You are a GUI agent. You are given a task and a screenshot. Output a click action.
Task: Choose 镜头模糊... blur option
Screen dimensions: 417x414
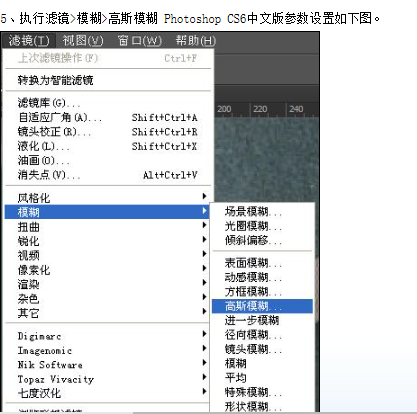click(262, 349)
